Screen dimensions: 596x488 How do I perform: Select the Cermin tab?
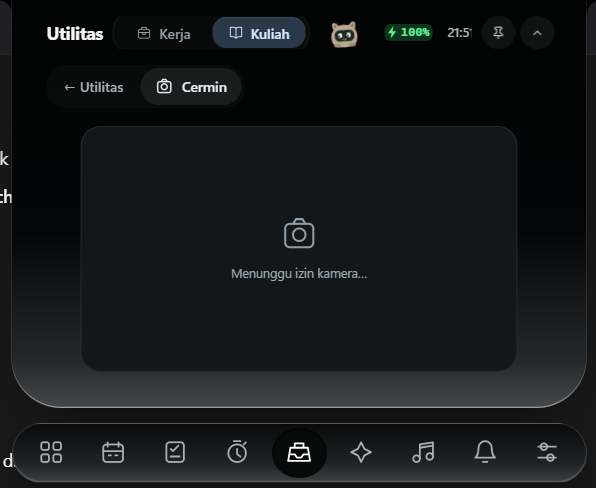192,87
